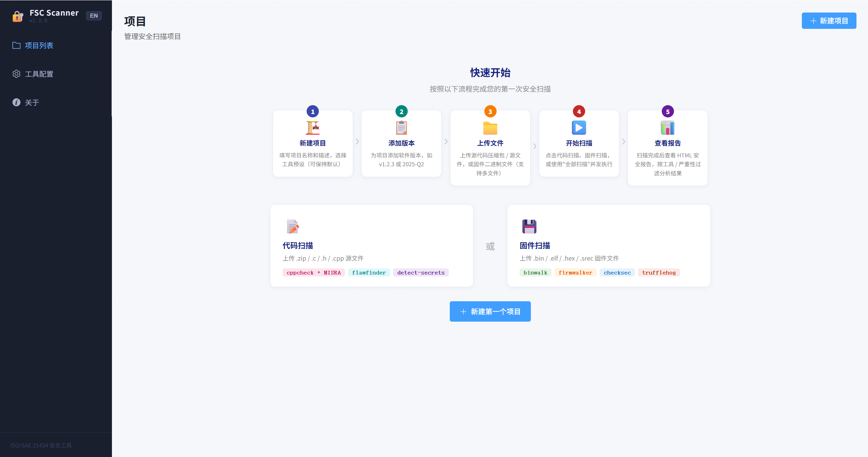Click the plus icon in top-right 新建项目 button
Viewport: 868px width, 457px height.
click(x=813, y=21)
